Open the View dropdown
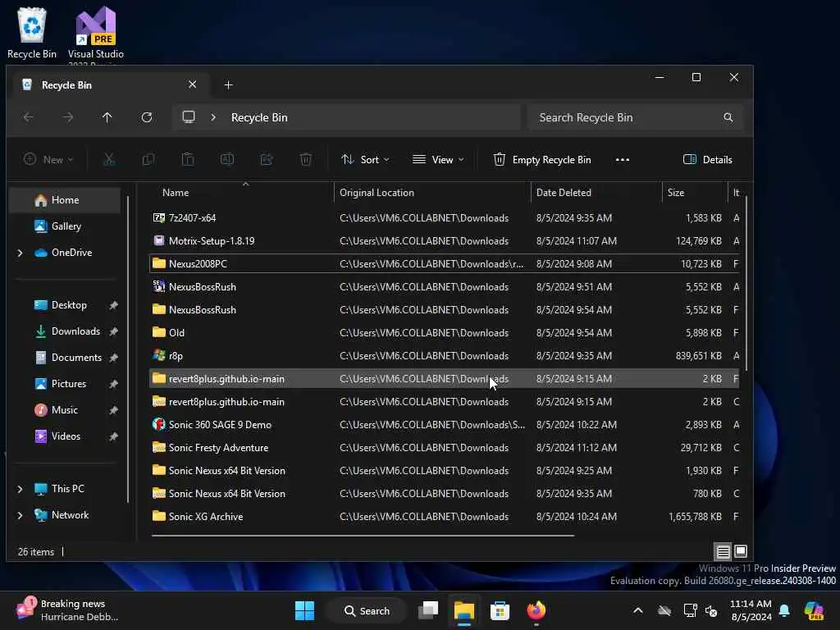The image size is (840, 630). click(438, 160)
